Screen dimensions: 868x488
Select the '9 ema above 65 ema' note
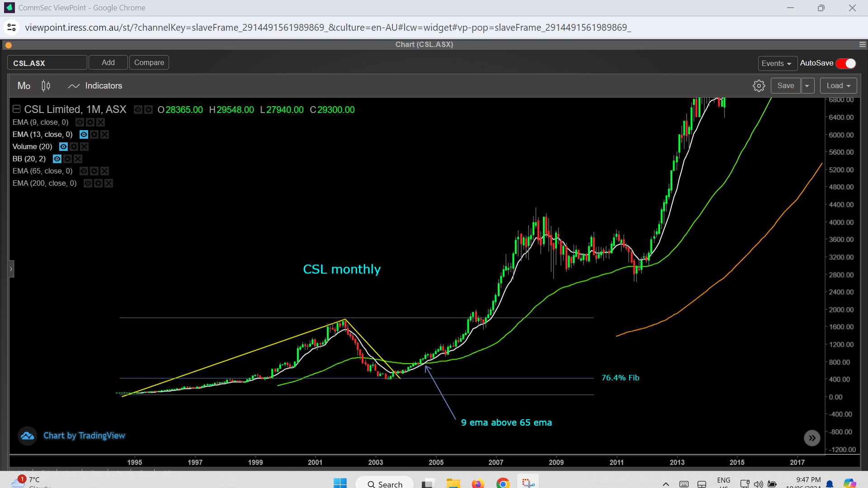(506, 422)
